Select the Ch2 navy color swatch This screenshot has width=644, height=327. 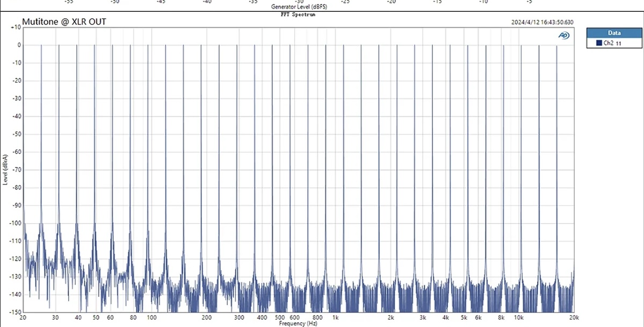point(599,43)
